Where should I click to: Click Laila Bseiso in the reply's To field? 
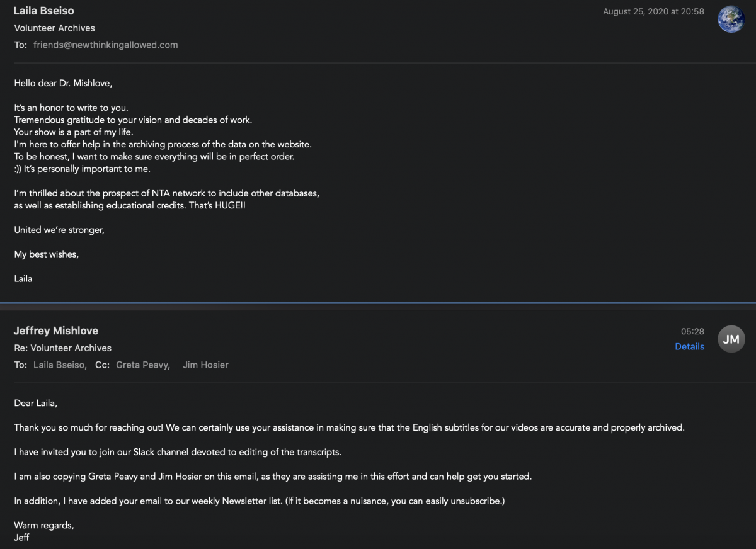click(x=59, y=365)
